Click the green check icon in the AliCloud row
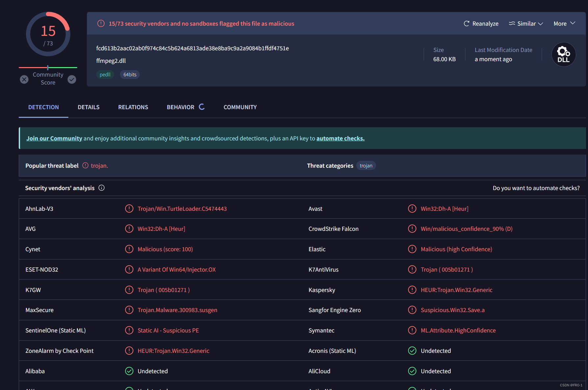This screenshot has height=390, width=588. [x=412, y=371]
